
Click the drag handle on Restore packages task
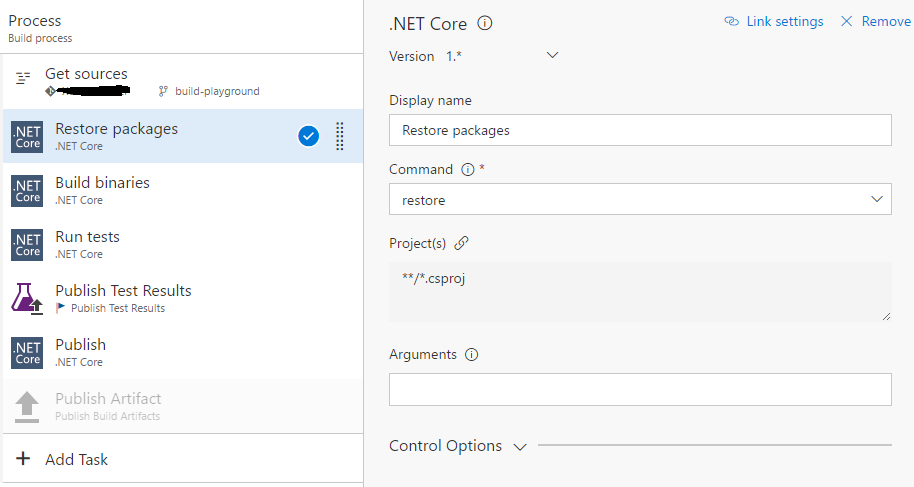[339, 136]
